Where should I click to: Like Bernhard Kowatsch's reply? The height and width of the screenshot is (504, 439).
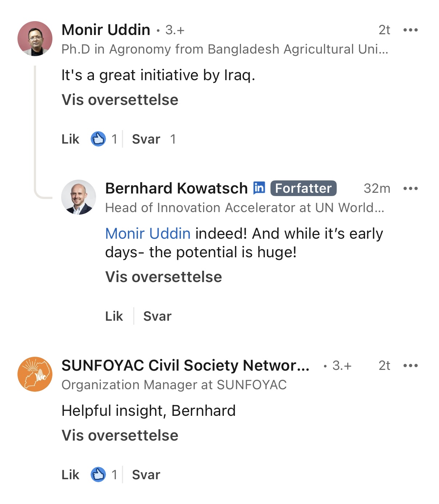coord(114,316)
